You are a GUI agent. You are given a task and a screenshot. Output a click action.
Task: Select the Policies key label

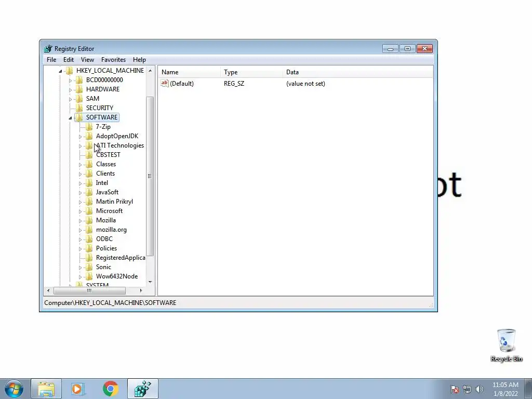(106, 248)
